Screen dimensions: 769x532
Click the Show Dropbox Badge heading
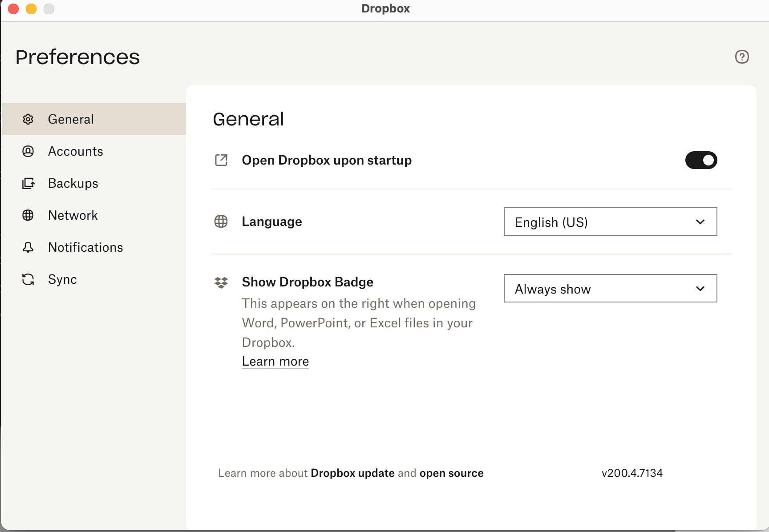[x=308, y=282]
